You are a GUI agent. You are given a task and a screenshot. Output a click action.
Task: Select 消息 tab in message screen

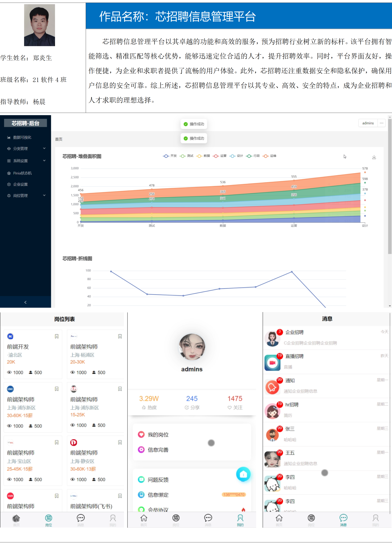coord(343,520)
